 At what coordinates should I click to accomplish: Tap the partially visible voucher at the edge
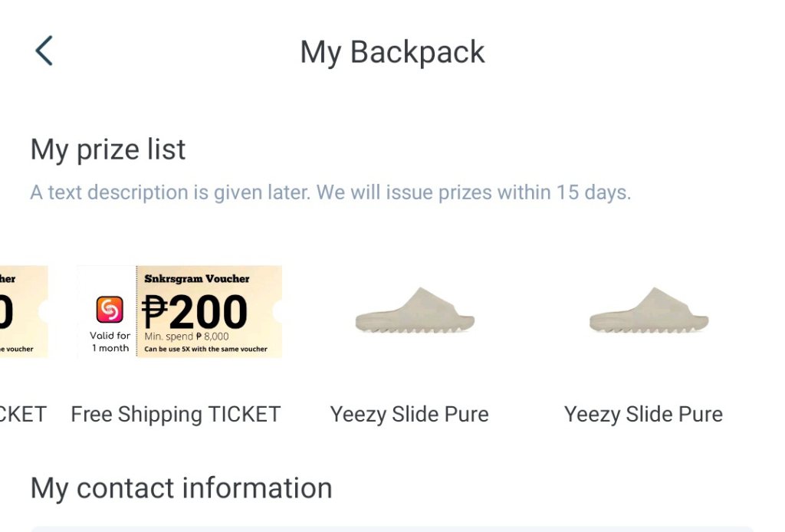(x=23, y=311)
